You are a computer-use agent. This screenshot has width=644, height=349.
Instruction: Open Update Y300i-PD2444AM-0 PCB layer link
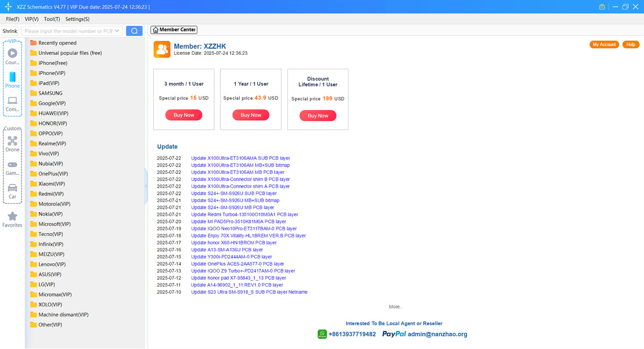(231, 257)
